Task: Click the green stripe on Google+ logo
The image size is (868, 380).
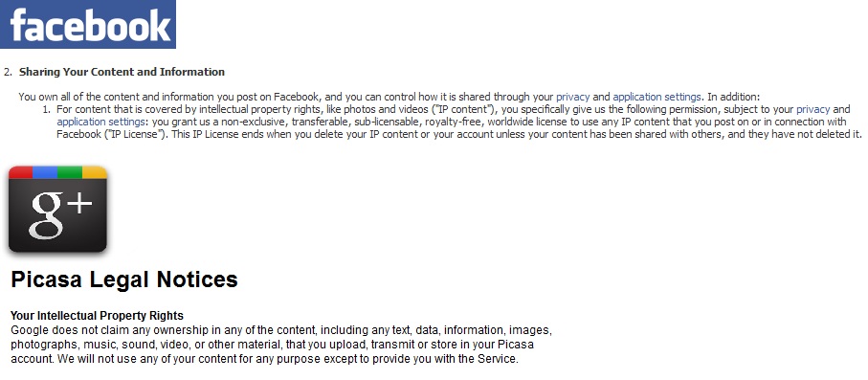Action: pyautogui.click(x=70, y=171)
